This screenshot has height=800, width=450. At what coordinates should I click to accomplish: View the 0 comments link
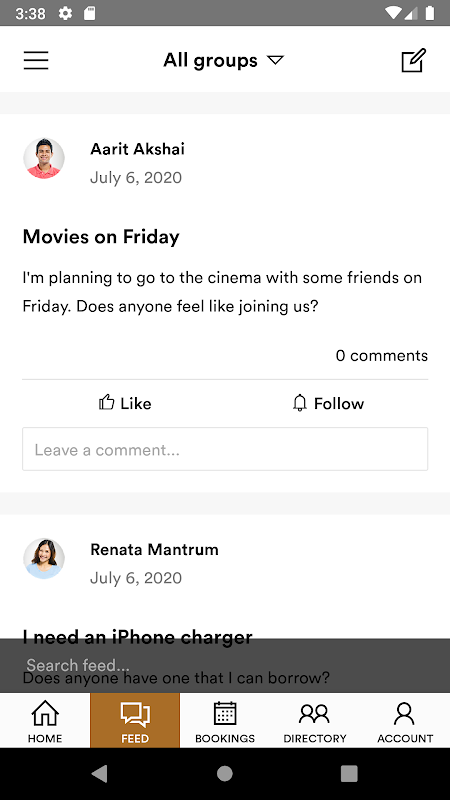382,356
